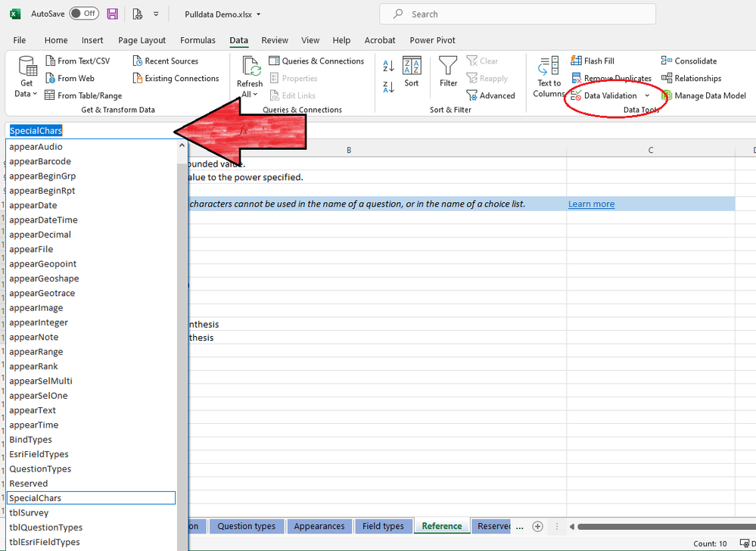Sort A to Z ascending
This screenshot has width=756, height=551.
click(x=389, y=66)
